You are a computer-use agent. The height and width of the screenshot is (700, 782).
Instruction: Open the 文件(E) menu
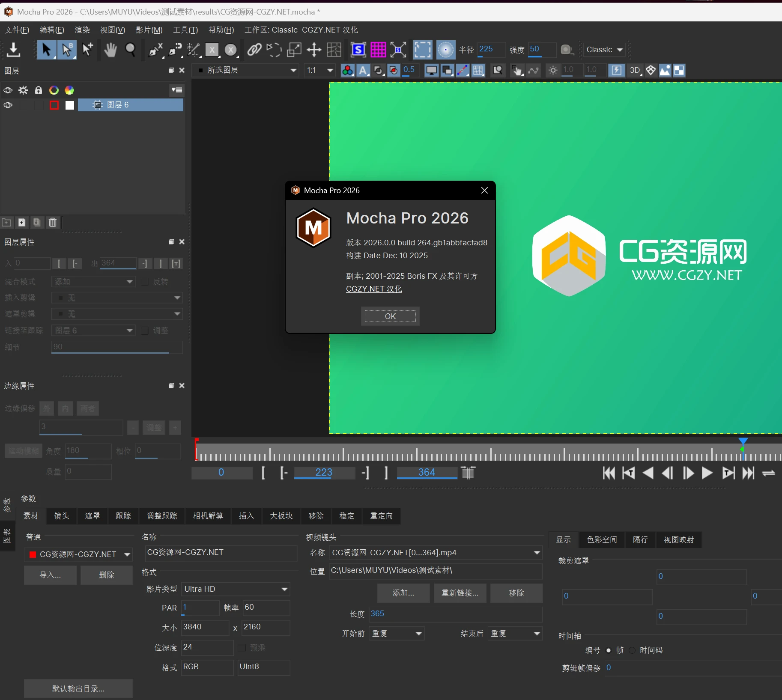pyautogui.click(x=16, y=30)
